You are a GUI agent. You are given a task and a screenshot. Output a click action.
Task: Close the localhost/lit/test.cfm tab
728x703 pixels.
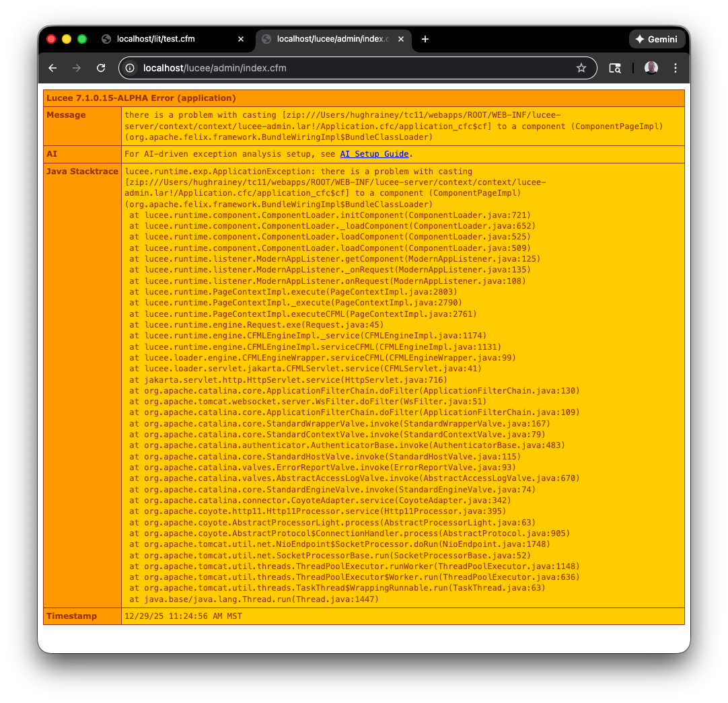241,39
